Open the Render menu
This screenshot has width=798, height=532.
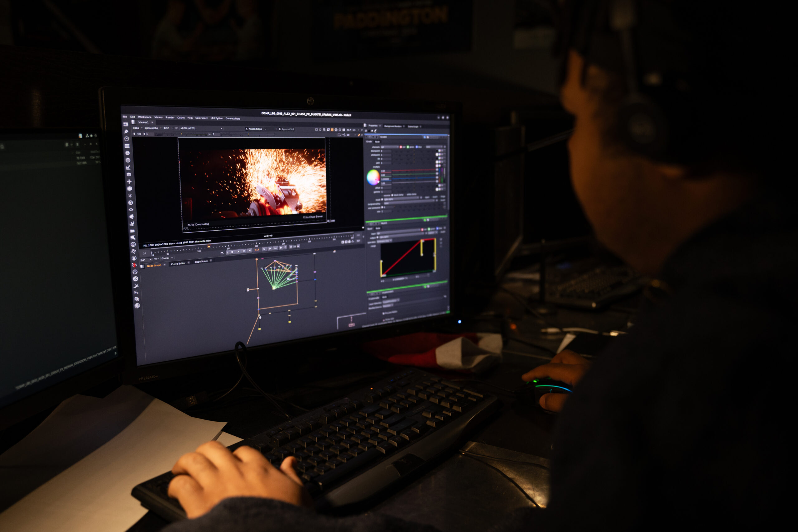[170, 117]
